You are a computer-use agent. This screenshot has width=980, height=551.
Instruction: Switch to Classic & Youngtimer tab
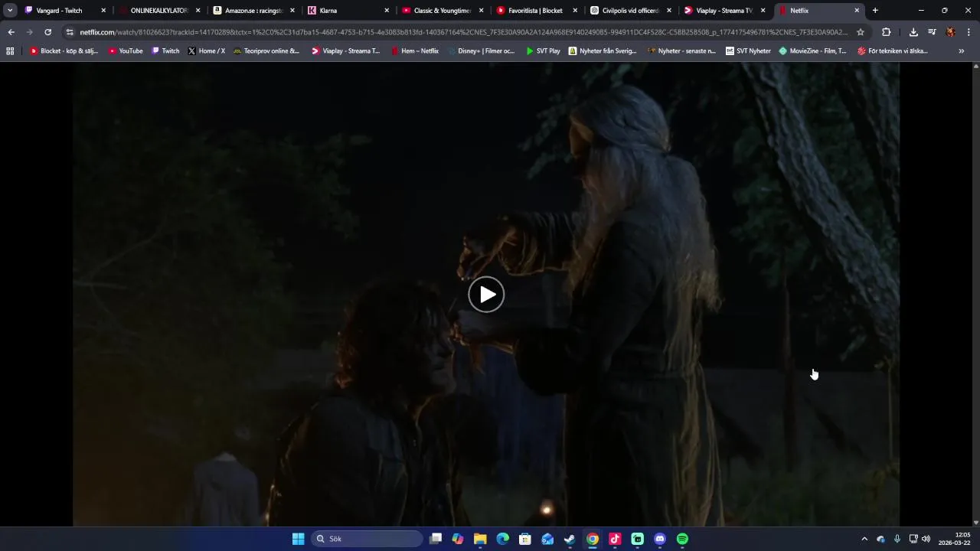(442, 11)
